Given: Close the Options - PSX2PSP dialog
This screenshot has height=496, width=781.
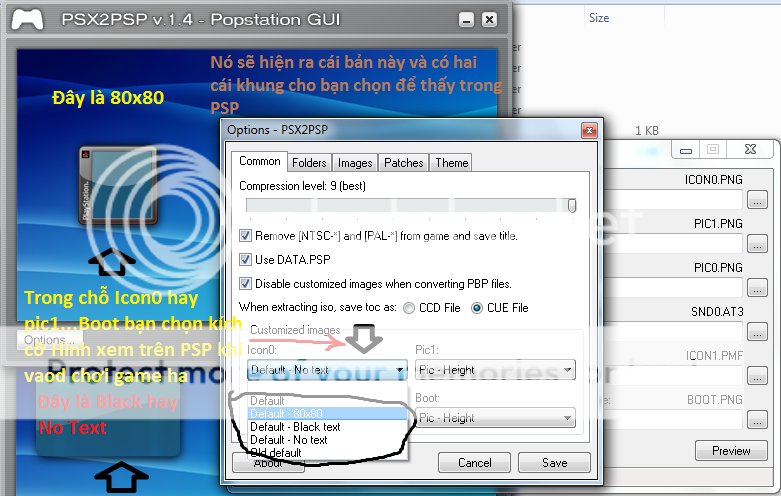Looking at the screenshot, I should click(x=589, y=130).
